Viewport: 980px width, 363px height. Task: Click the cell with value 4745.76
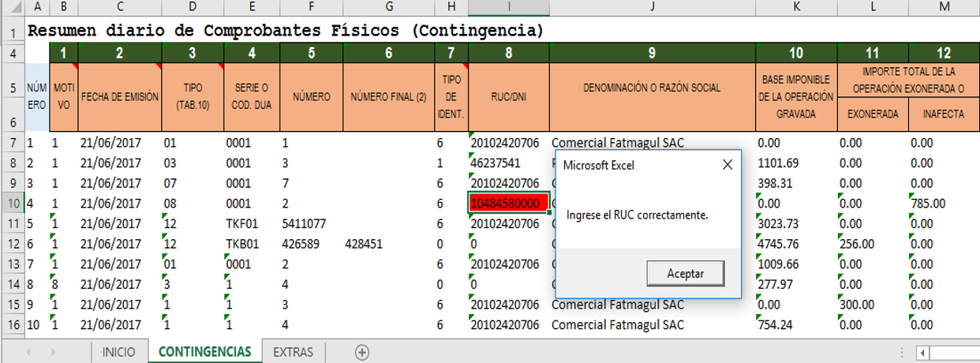pyautogui.click(x=795, y=244)
